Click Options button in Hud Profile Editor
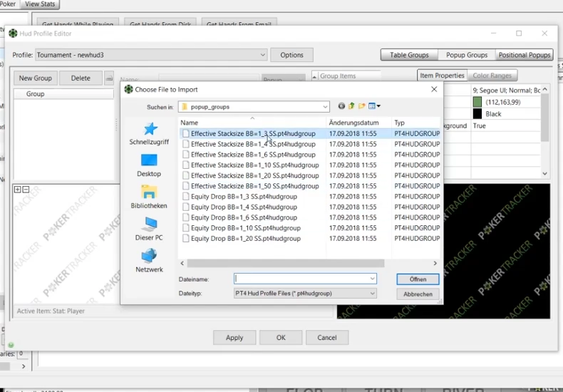Image resolution: width=563 pixels, height=392 pixels. [x=291, y=55]
